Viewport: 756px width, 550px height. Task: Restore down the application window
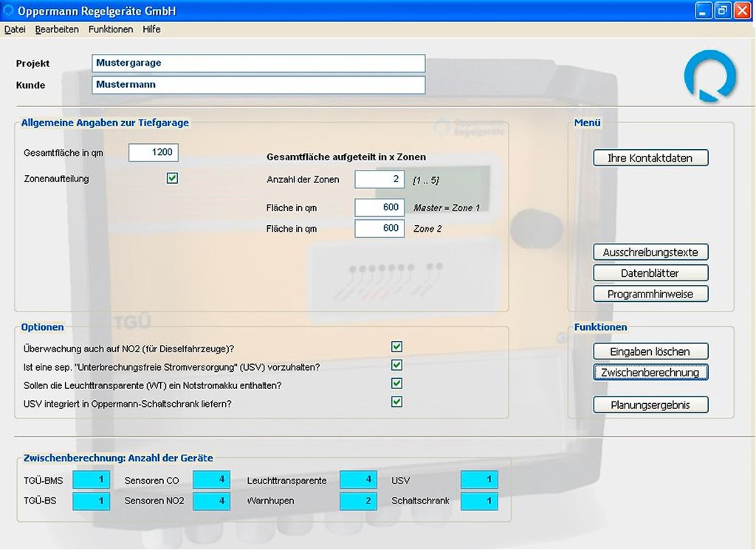[722, 10]
